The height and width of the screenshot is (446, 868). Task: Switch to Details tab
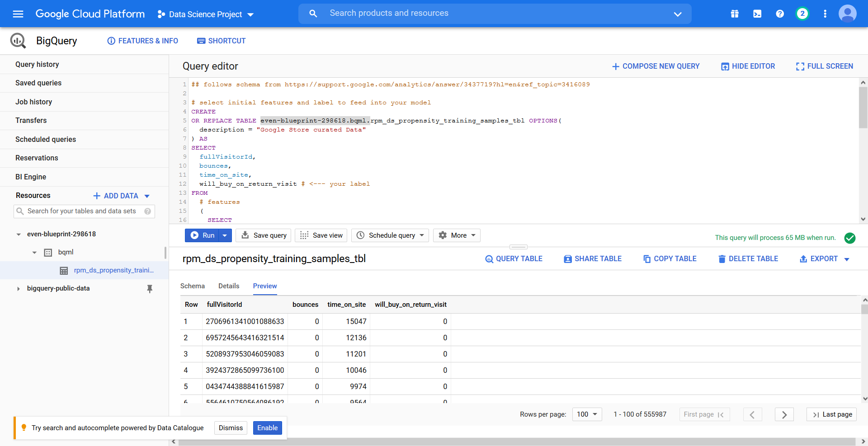tap(229, 286)
